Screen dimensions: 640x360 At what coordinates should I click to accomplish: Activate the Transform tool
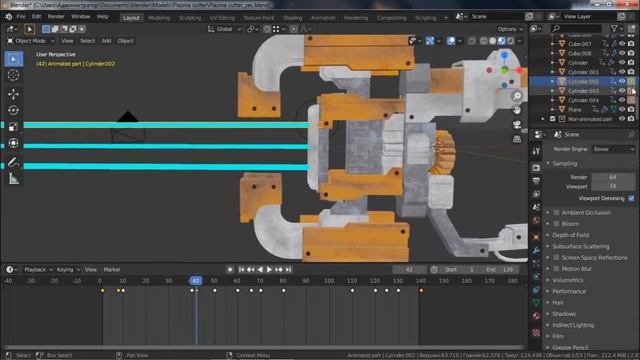pos(13,143)
